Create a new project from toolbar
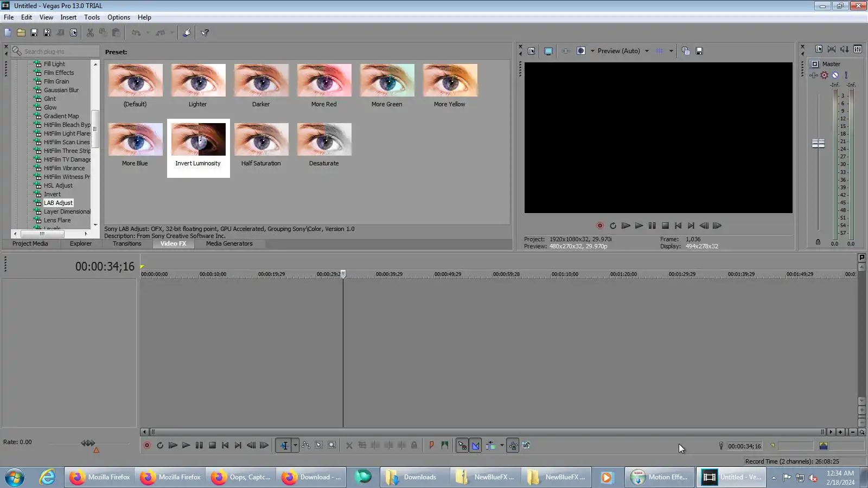The height and width of the screenshot is (488, 868). click(8, 33)
